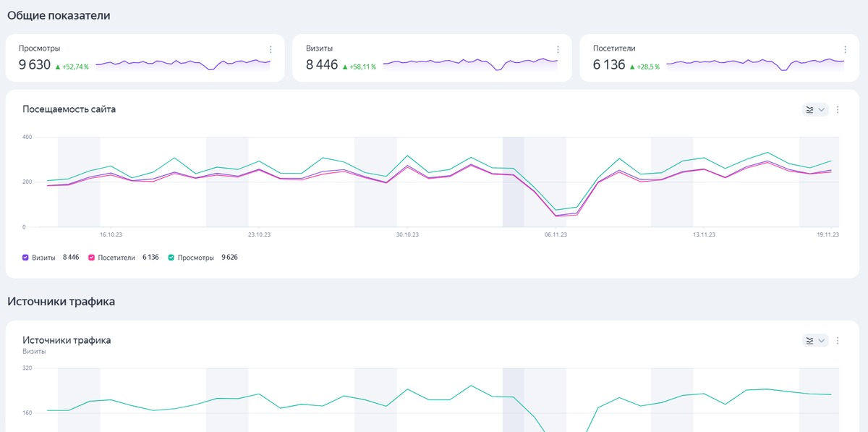Click the Просмотры value 9 630
The image size is (868, 432).
(35, 65)
